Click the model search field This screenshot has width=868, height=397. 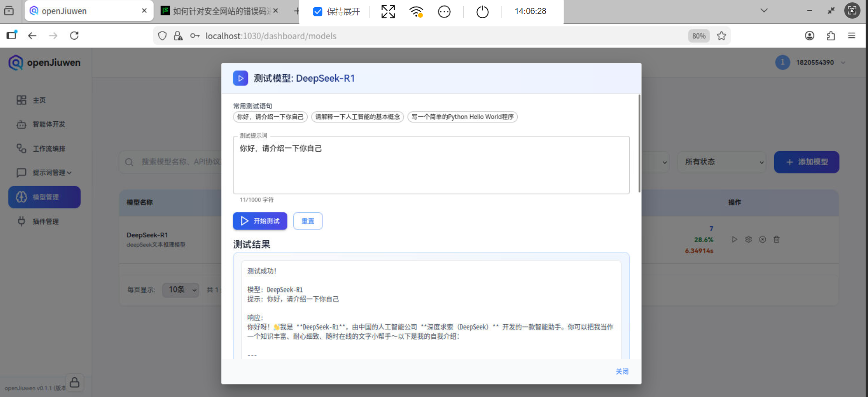point(170,162)
